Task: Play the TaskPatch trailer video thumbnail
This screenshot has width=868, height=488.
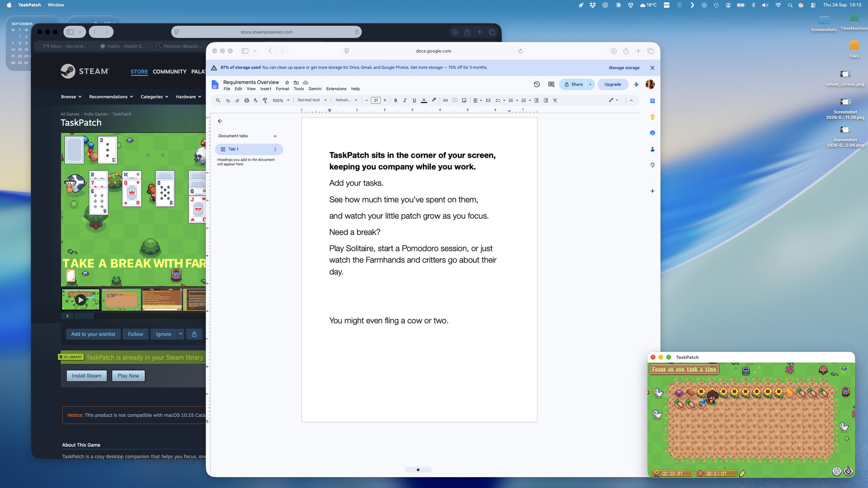Action: [80, 300]
